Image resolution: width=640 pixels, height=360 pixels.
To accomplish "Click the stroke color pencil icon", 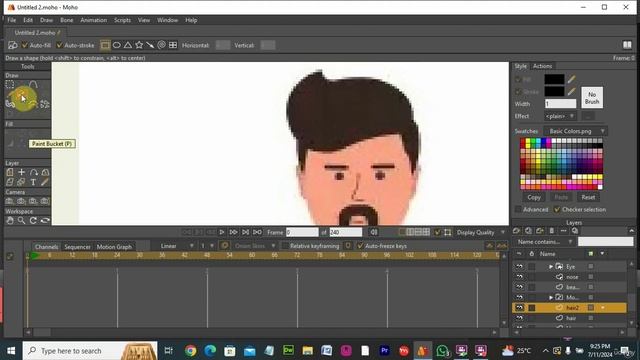I will point(571,91).
